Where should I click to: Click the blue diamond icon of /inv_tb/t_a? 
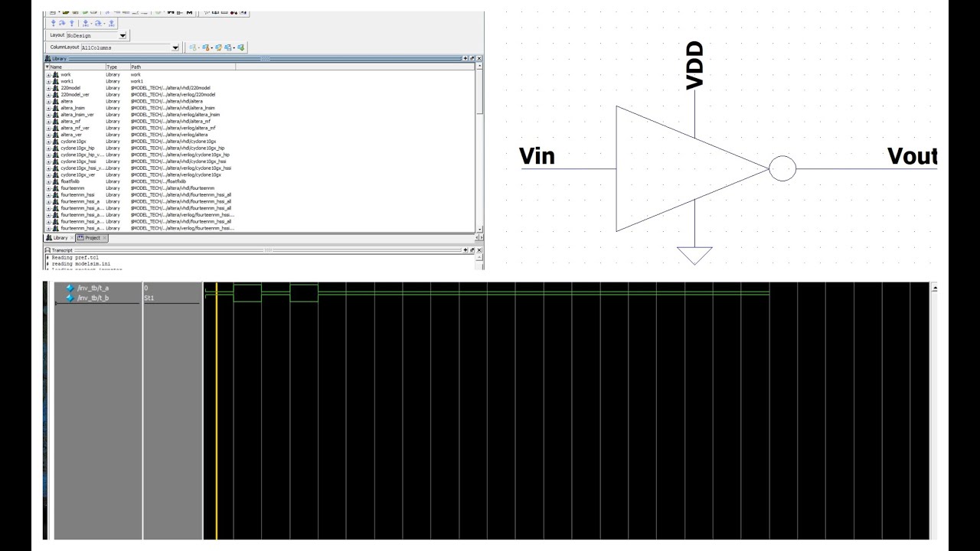(x=70, y=288)
